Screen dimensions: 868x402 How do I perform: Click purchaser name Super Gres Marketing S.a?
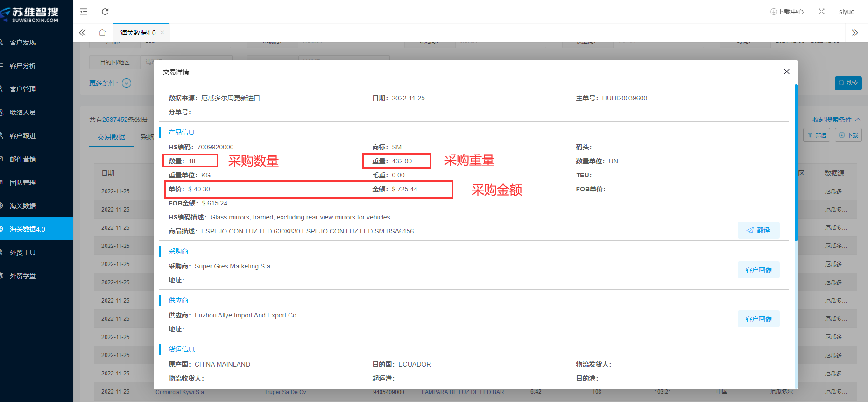point(232,266)
